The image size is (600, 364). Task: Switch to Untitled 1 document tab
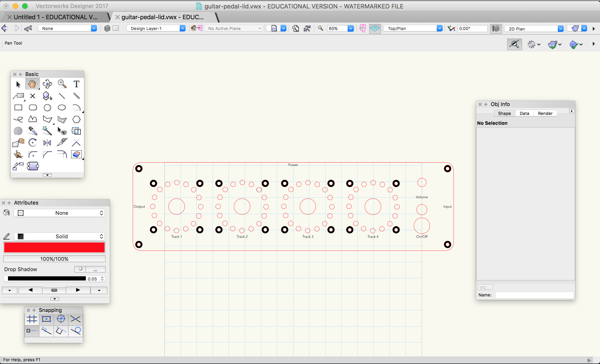pos(55,17)
